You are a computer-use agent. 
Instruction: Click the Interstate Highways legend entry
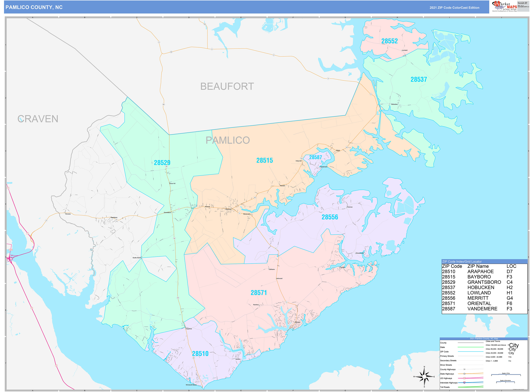coord(449,383)
